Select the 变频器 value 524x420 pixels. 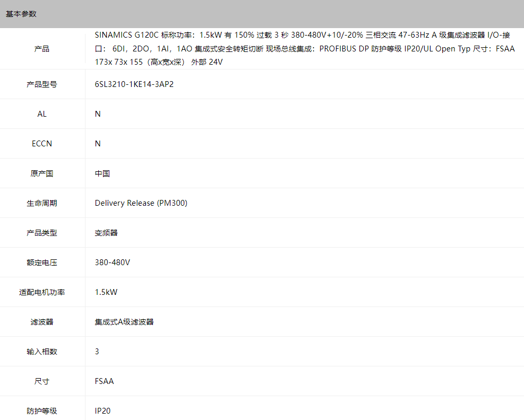106,233
